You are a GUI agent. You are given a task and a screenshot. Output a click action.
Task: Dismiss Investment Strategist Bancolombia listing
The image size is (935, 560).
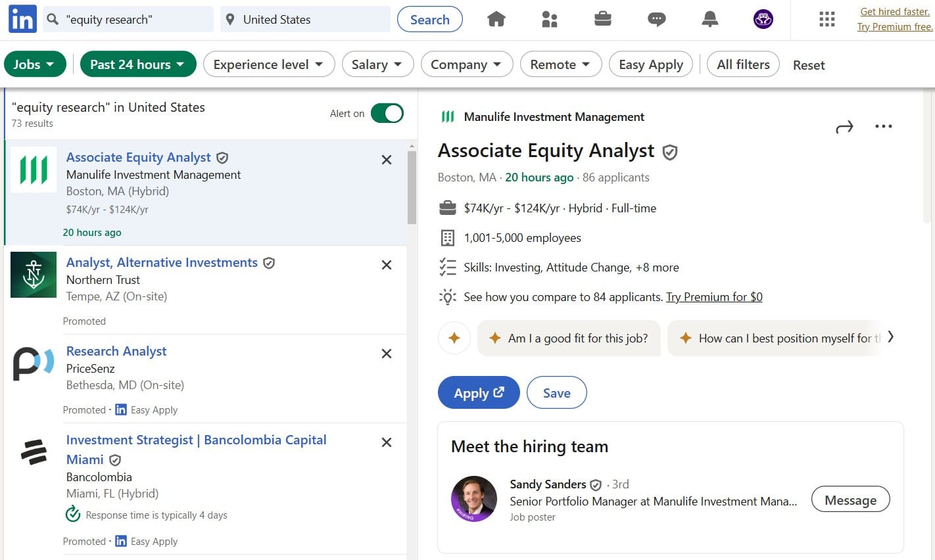pos(387,442)
